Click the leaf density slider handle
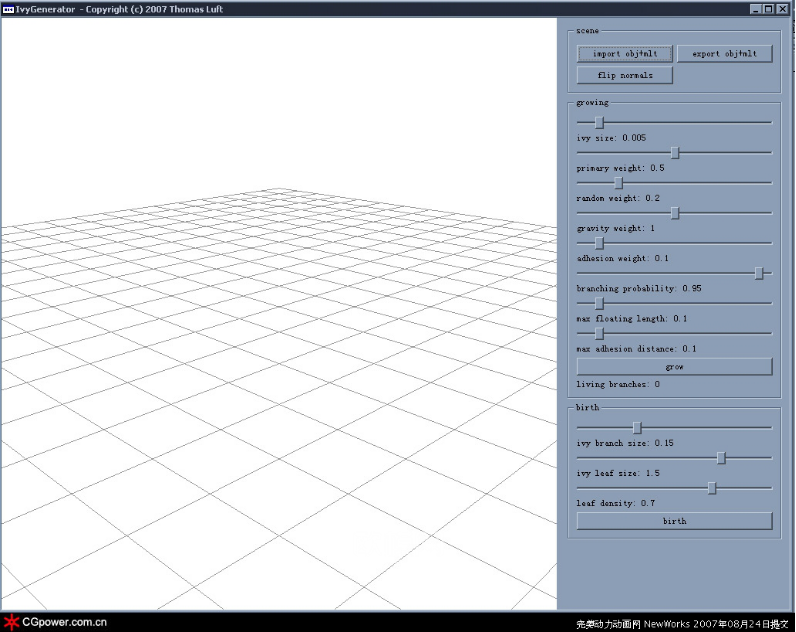Image resolution: width=796 pixels, height=632 pixels. pos(712,488)
